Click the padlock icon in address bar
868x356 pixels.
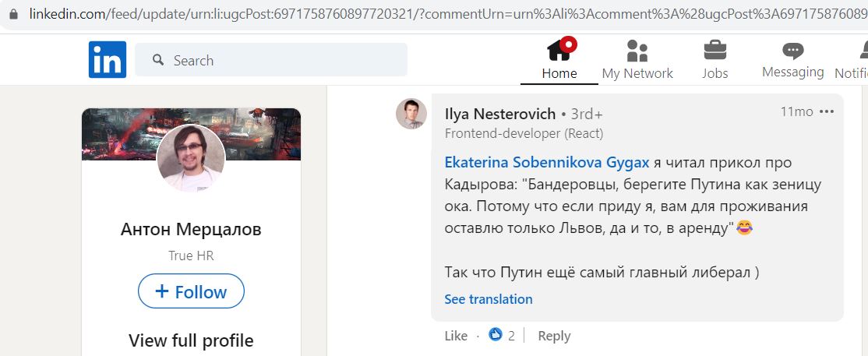pyautogui.click(x=14, y=14)
